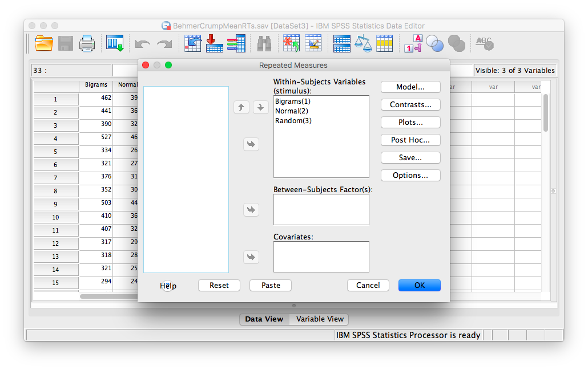The width and height of the screenshot is (588, 370).
Task: Click the Redo arrow icon
Action: click(164, 44)
